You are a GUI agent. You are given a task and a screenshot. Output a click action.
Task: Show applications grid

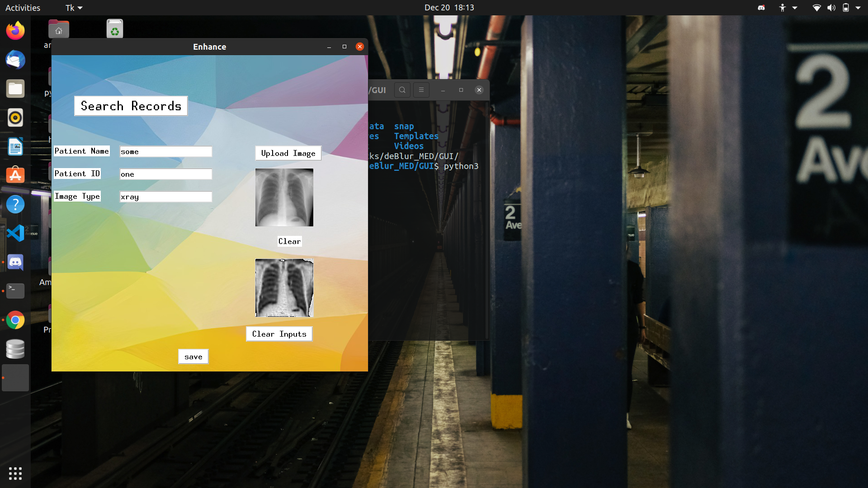click(x=15, y=473)
